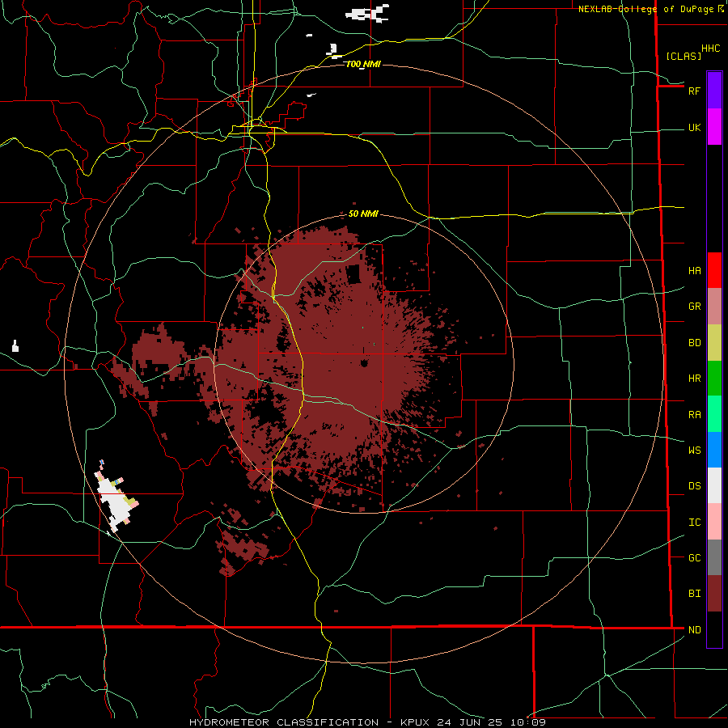Click the RF purple legend swatch
This screenshot has height=728, width=728.
tap(714, 91)
